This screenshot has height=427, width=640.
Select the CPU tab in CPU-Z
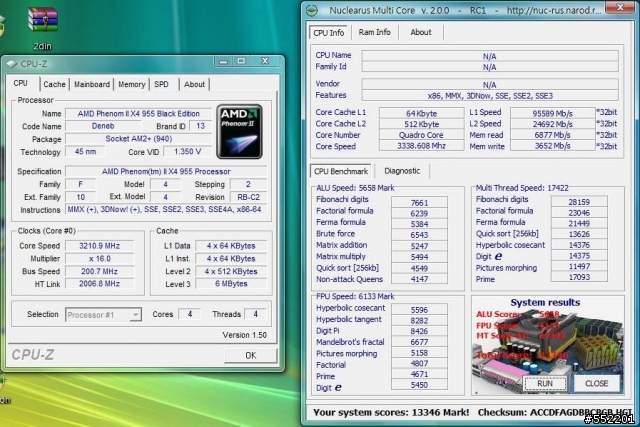(21, 83)
